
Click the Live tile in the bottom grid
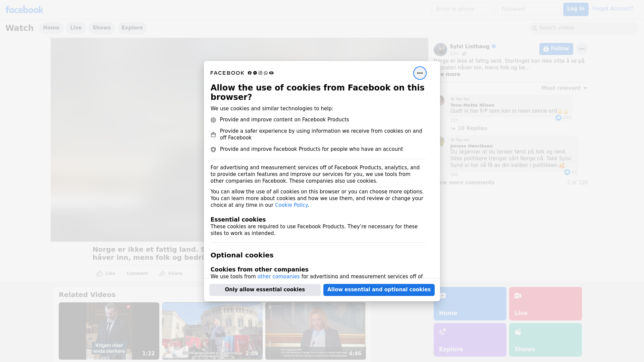[545, 303]
